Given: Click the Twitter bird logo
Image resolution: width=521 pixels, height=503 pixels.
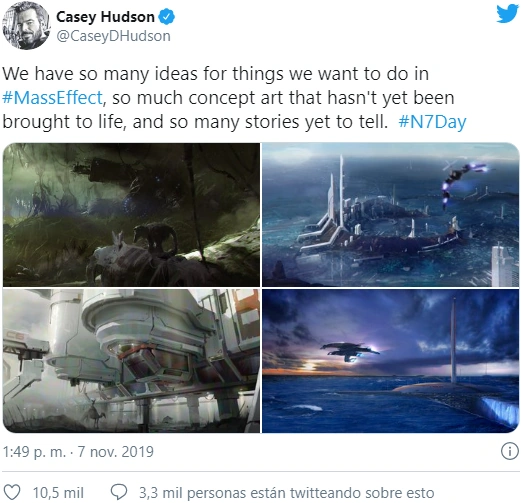Looking at the screenshot, I should [x=507, y=13].
